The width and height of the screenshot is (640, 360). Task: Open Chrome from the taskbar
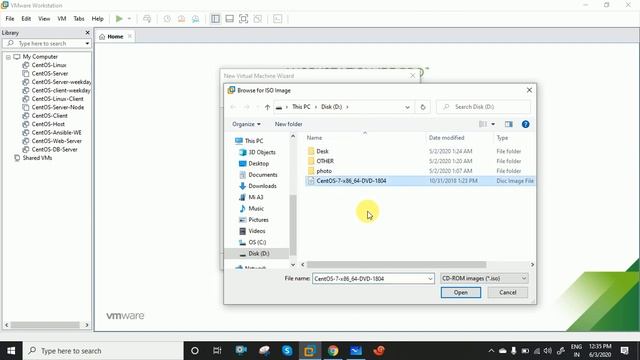333,351
